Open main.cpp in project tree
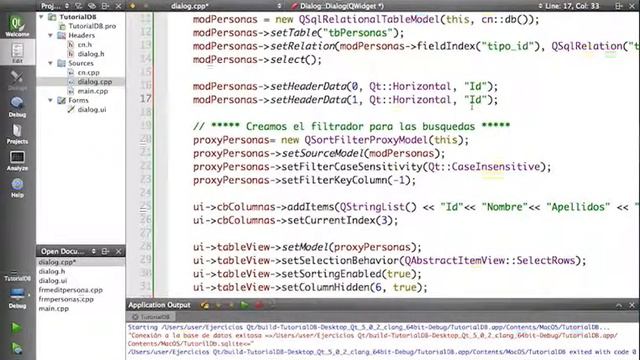Image resolution: width=640 pixels, height=360 pixels. coord(93,91)
